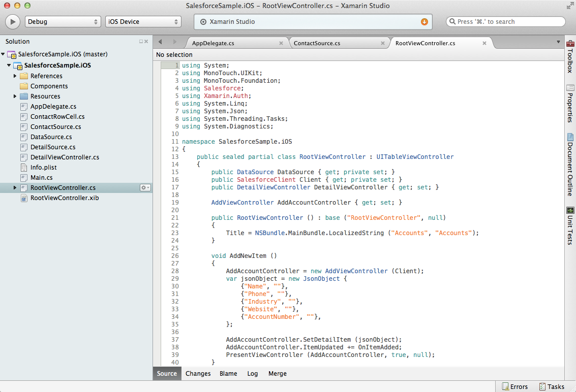Select DetailSource.cs file
Viewport: 576px width, 392px height.
click(x=53, y=147)
